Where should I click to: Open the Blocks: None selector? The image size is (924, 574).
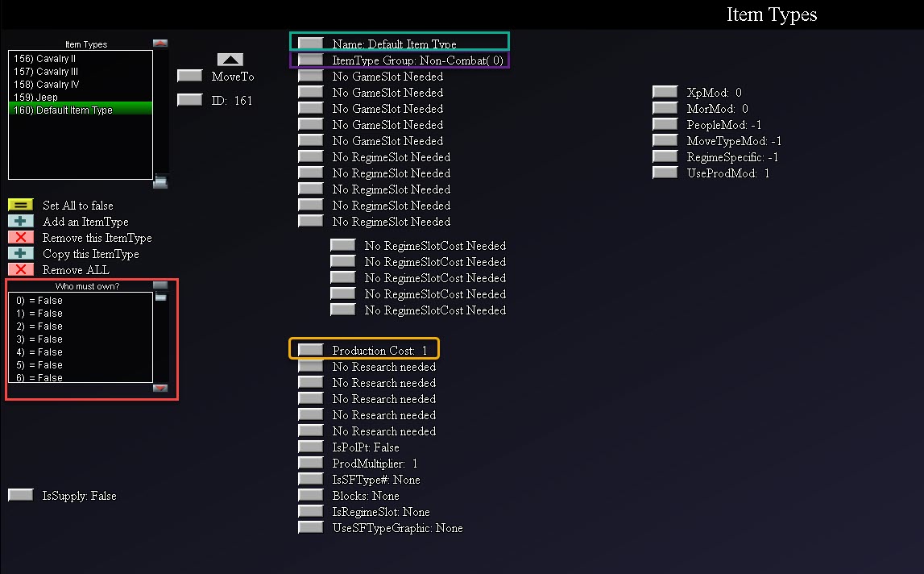click(310, 495)
